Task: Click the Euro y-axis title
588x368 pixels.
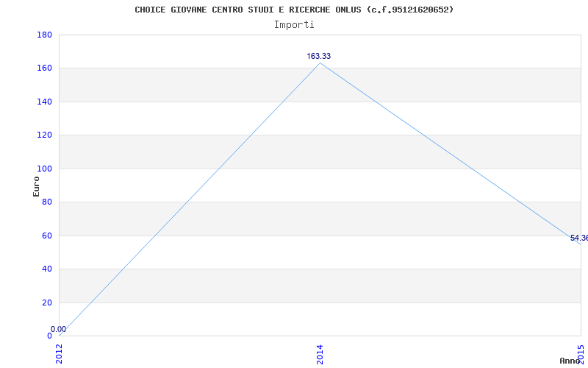Action: point(36,187)
